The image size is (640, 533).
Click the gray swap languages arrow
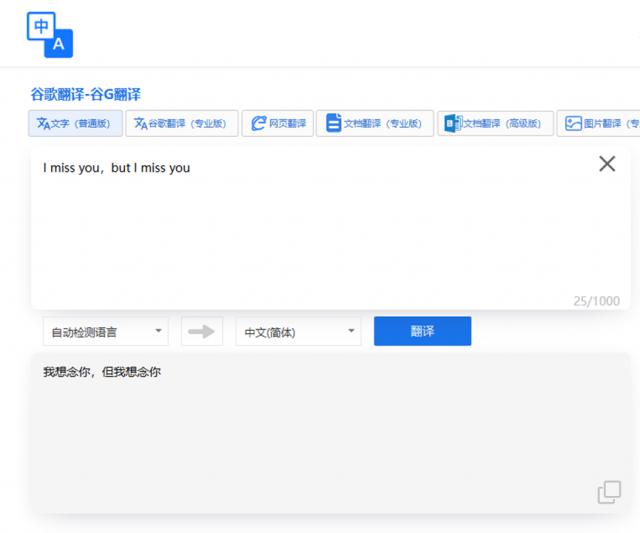pyautogui.click(x=202, y=332)
